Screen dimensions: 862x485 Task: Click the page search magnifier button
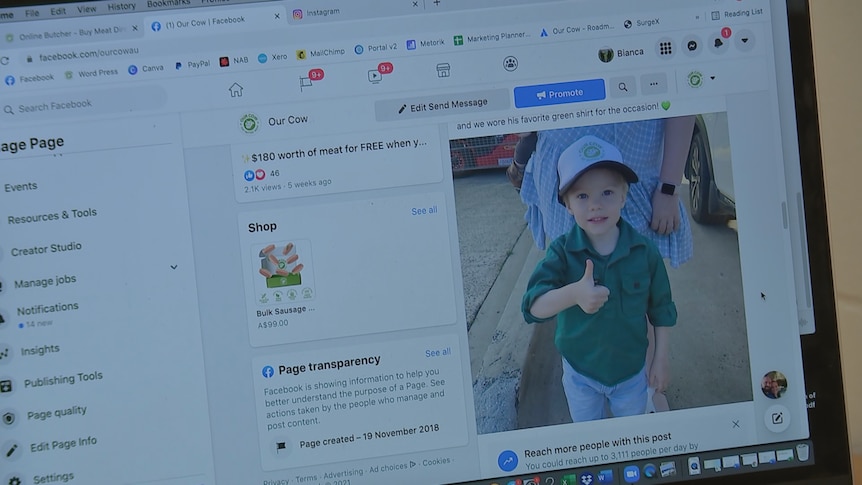pyautogui.click(x=623, y=87)
